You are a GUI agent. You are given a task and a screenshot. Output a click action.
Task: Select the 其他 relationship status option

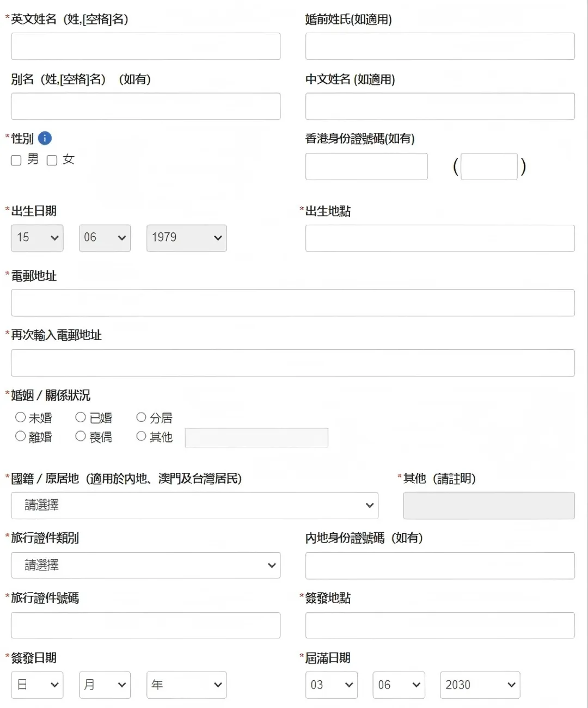pos(140,436)
